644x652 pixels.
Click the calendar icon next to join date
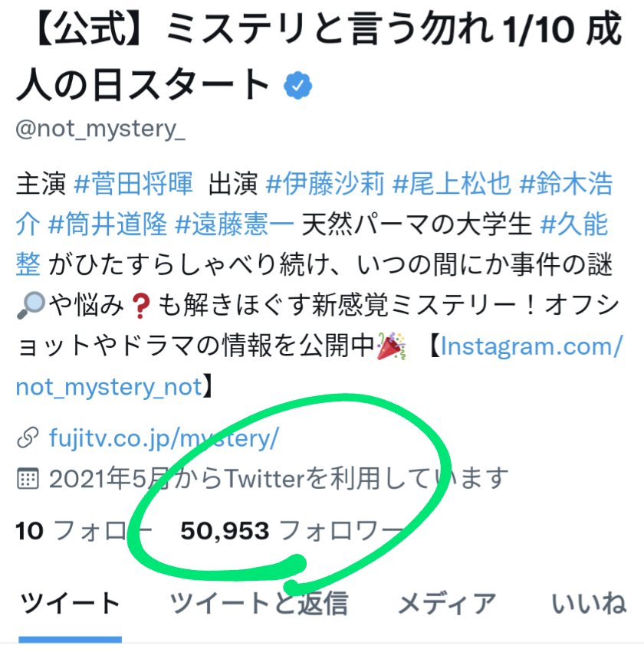pyautogui.click(x=28, y=478)
